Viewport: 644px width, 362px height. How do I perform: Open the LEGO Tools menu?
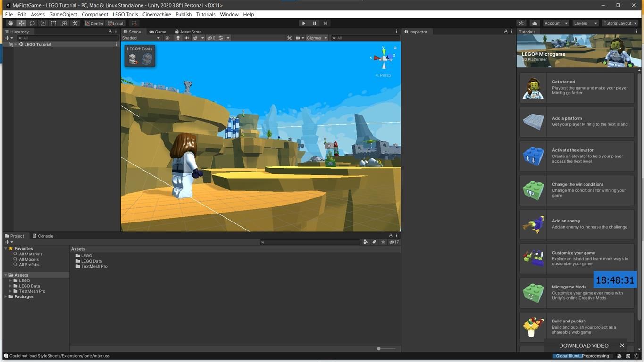[x=125, y=14]
